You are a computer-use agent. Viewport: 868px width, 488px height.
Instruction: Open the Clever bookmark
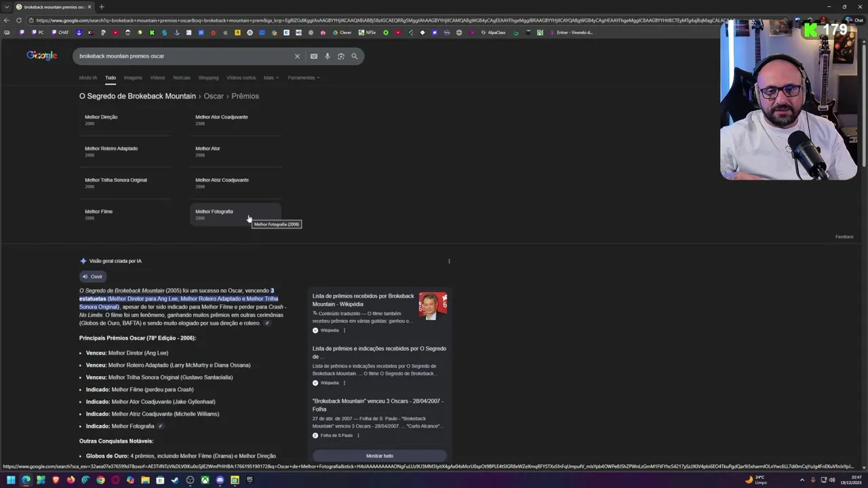pyautogui.click(x=342, y=33)
